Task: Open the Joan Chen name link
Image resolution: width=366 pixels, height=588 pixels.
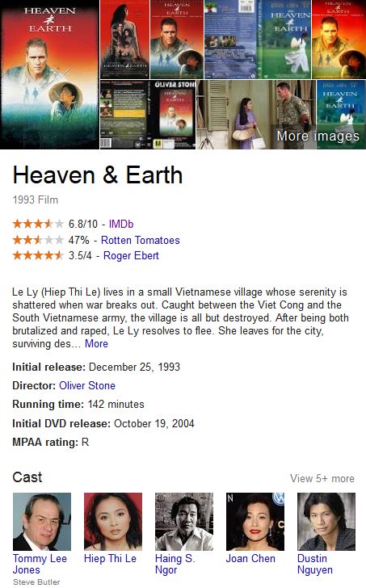Action: click(x=250, y=558)
